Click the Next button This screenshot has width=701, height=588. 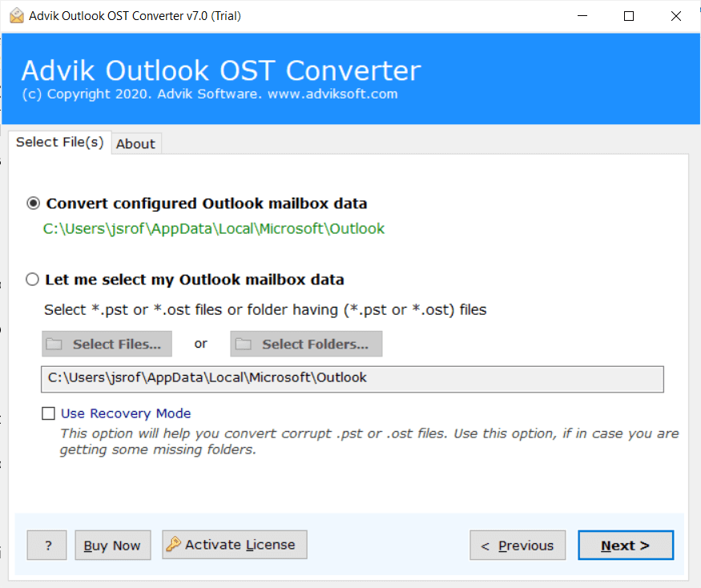pyautogui.click(x=625, y=545)
